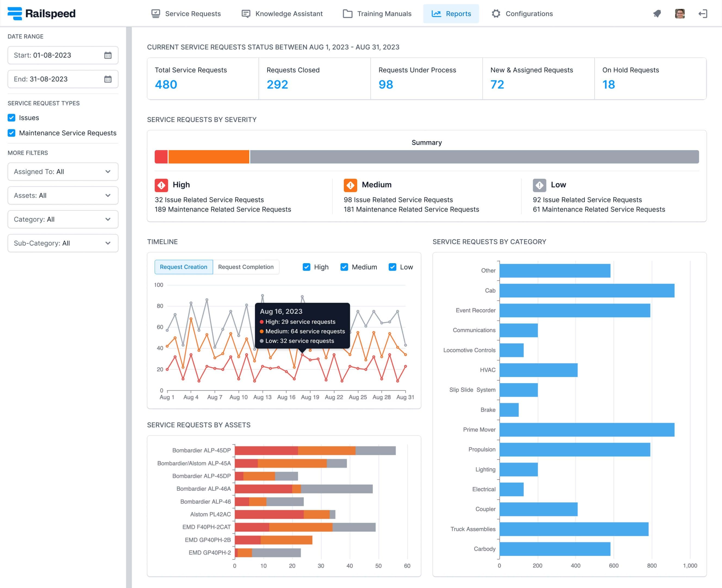Viewport: 722px width, 588px height.
Task: Switch to Request Completion tab
Action: (245, 267)
